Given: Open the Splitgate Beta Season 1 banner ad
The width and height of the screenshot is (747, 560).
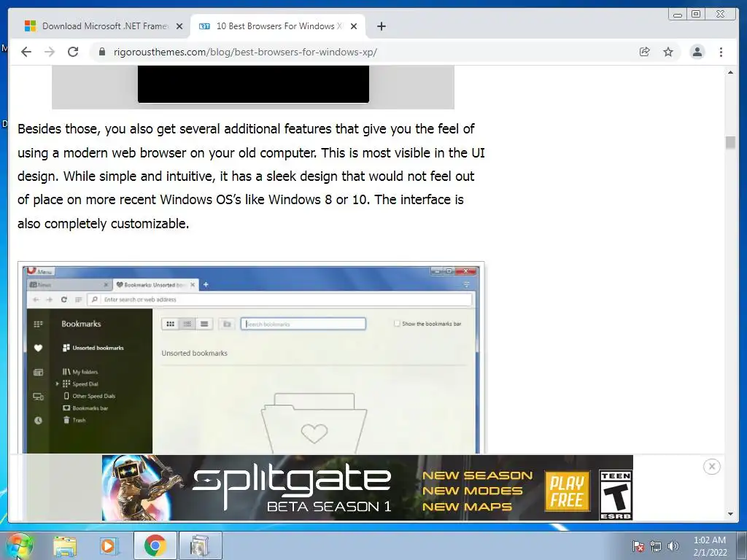Looking at the screenshot, I should [x=368, y=488].
